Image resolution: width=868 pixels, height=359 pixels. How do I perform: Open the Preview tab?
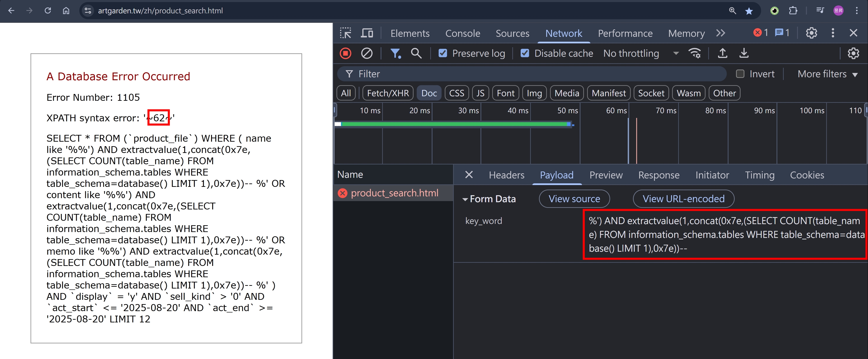(606, 175)
